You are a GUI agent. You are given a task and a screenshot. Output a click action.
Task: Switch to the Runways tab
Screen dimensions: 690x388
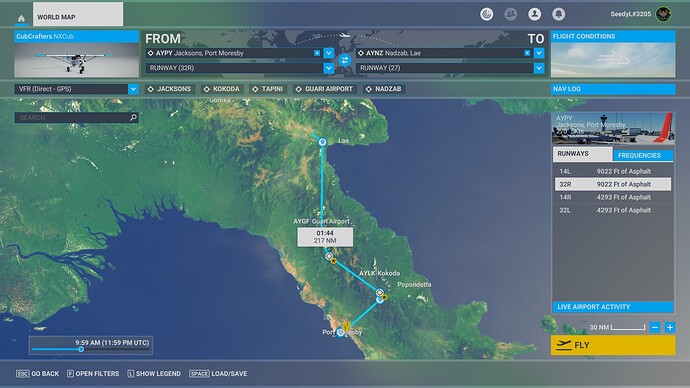[x=582, y=154]
